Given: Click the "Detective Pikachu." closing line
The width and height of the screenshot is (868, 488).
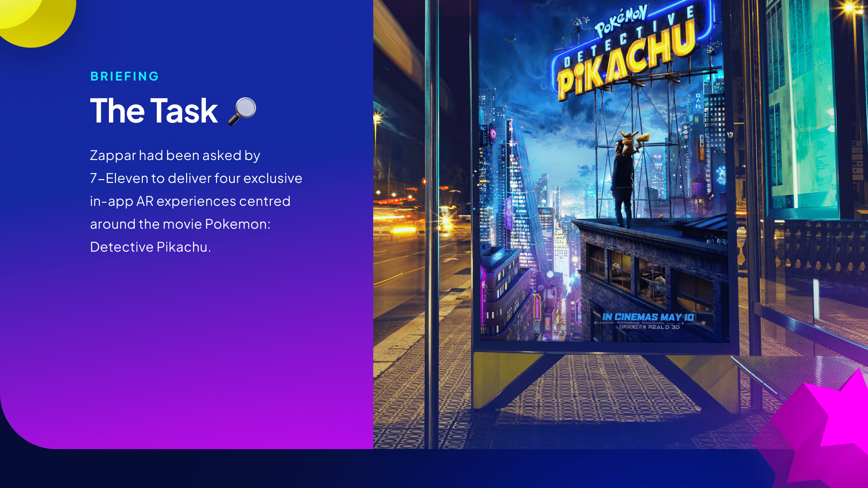Looking at the screenshot, I should pyautogui.click(x=150, y=247).
